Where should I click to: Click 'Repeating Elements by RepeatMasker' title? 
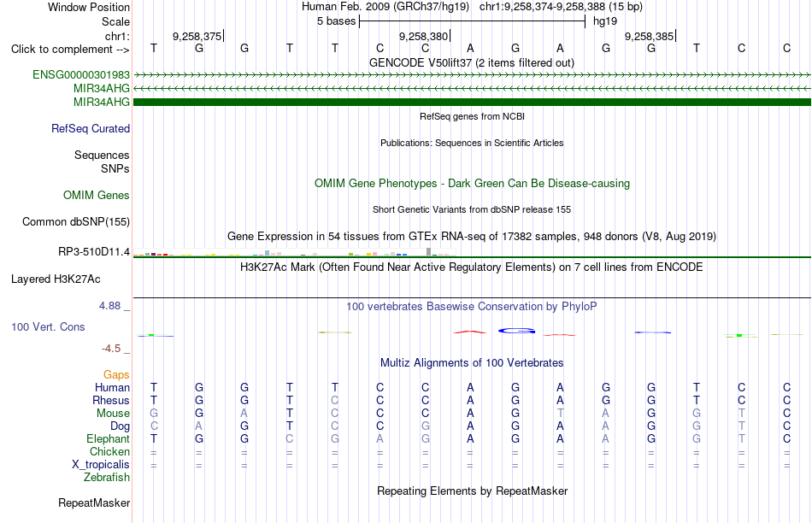point(472,491)
